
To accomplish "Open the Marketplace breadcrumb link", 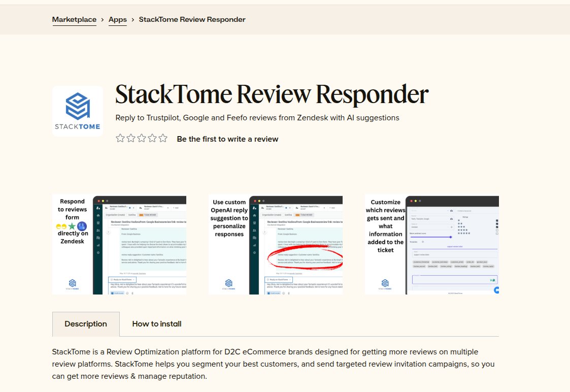I will click(74, 20).
